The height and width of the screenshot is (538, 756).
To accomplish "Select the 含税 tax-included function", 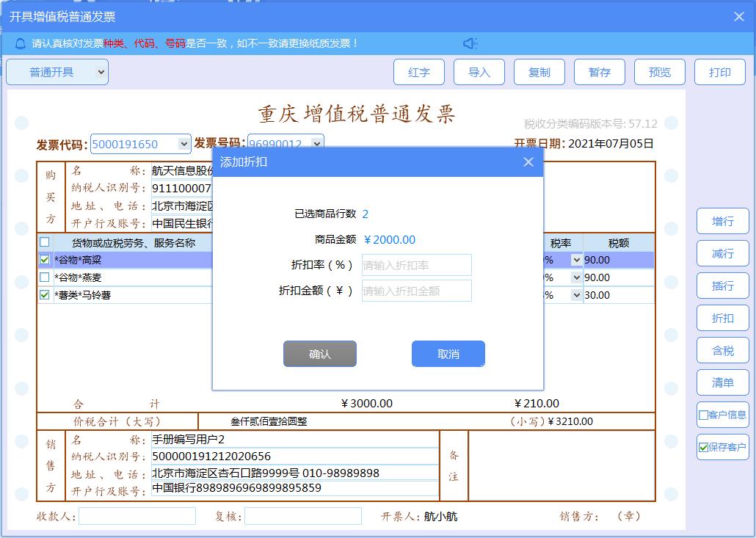I will tap(722, 350).
